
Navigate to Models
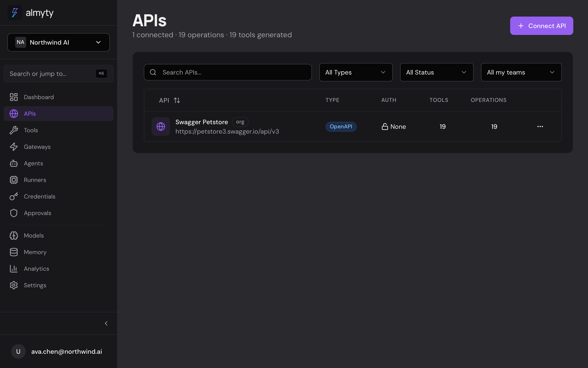pyautogui.click(x=59, y=236)
